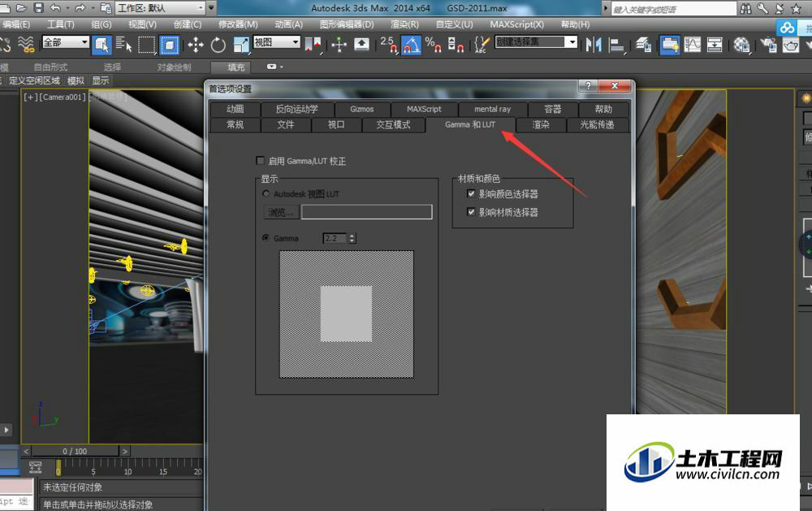This screenshot has height=511, width=812.
Task: Click the 定义空闲区域 button
Action: coord(34,81)
